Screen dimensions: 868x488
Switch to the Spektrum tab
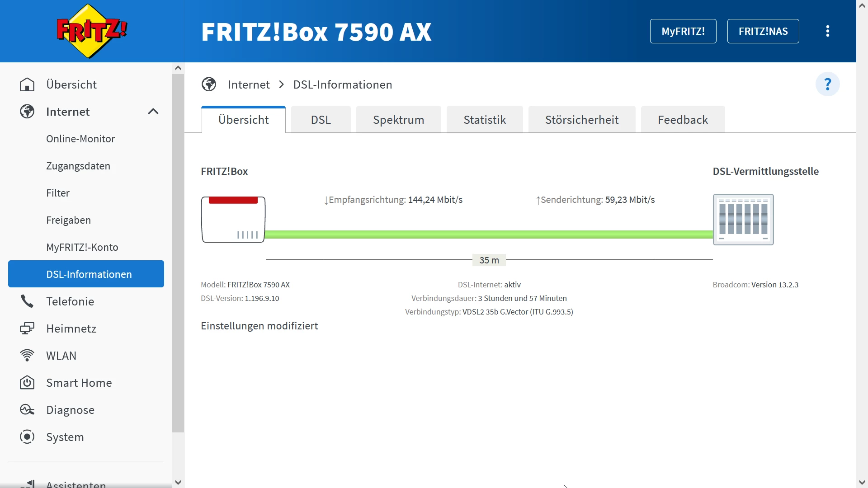(398, 120)
